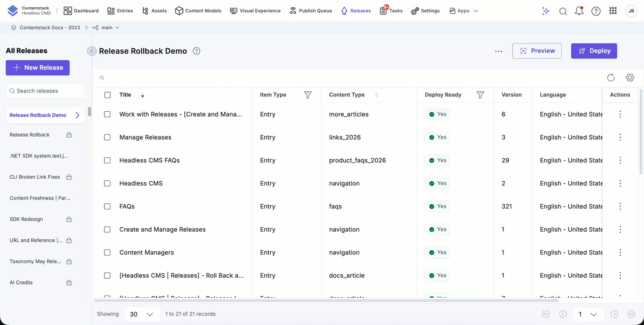
Task: Select the Manage Releases row checkbox
Action: point(107,137)
